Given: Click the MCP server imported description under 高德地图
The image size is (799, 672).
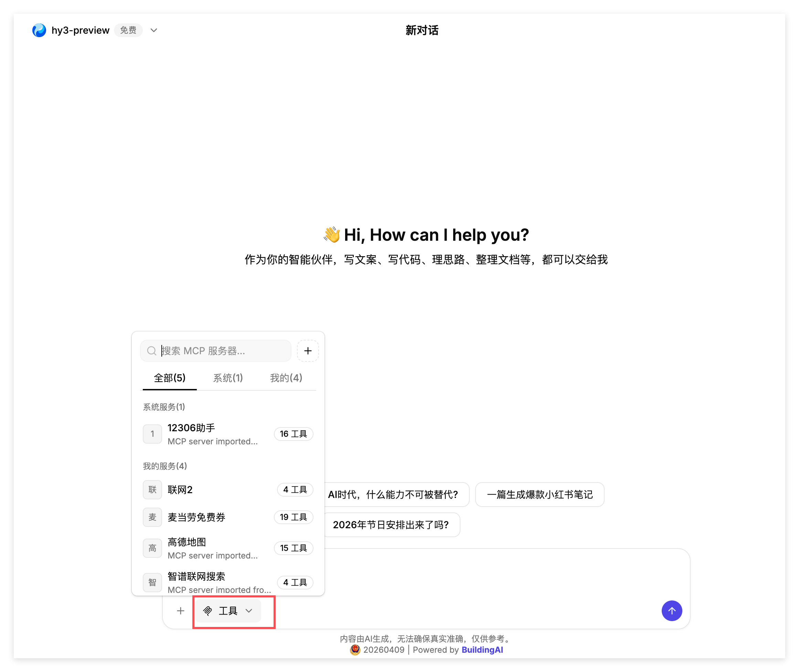Looking at the screenshot, I should tap(213, 555).
